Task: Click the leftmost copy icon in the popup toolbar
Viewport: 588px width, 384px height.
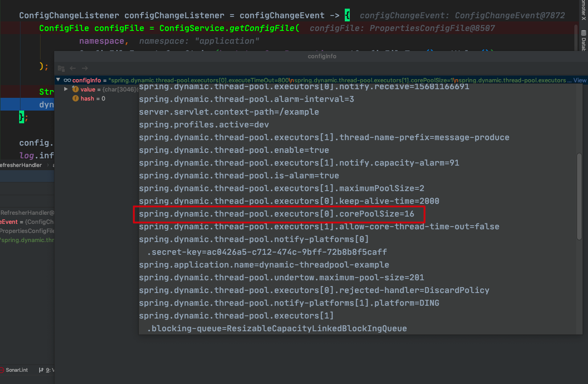Action: 61,68
